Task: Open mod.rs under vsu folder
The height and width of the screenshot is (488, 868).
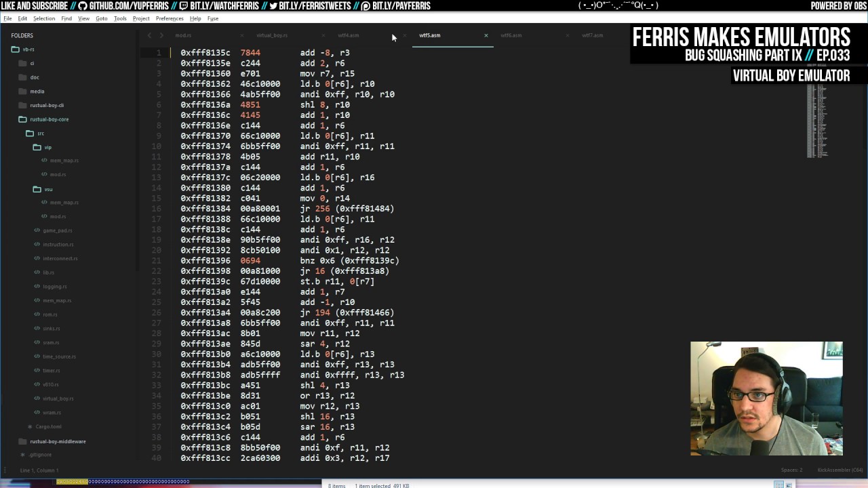Action: pyautogui.click(x=58, y=216)
